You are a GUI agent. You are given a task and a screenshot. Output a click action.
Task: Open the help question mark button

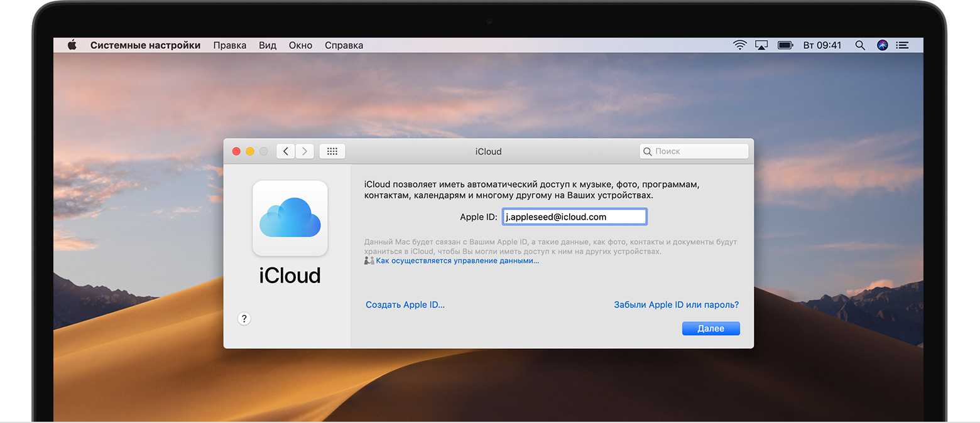coord(244,319)
